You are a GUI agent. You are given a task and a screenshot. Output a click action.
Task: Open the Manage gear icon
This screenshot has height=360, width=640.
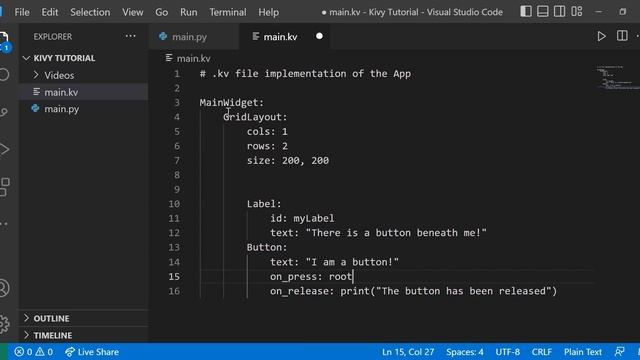pyautogui.click(x=4, y=324)
